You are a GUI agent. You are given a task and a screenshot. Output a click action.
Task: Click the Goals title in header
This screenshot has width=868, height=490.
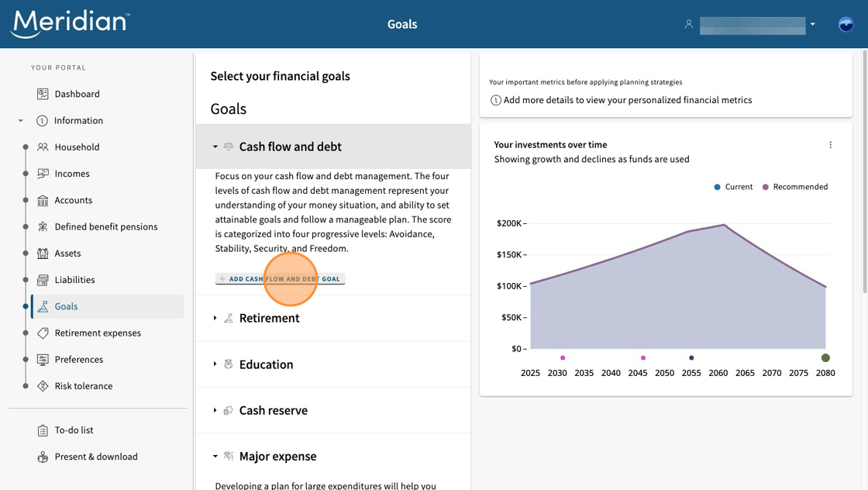pyautogui.click(x=402, y=24)
